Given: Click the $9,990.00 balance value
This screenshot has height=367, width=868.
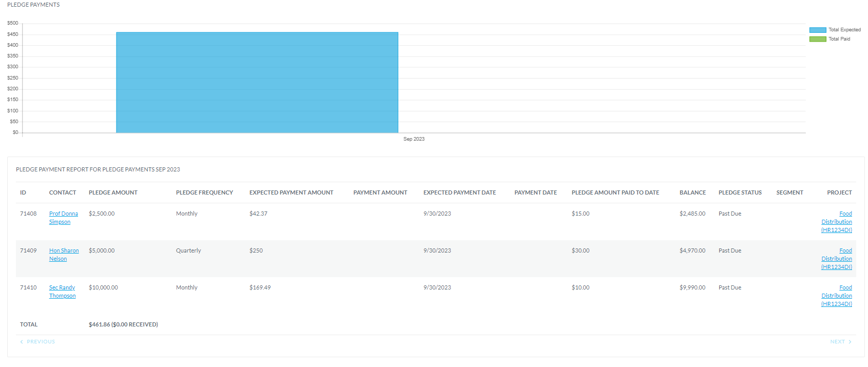Looking at the screenshot, I should pos(692,287).
